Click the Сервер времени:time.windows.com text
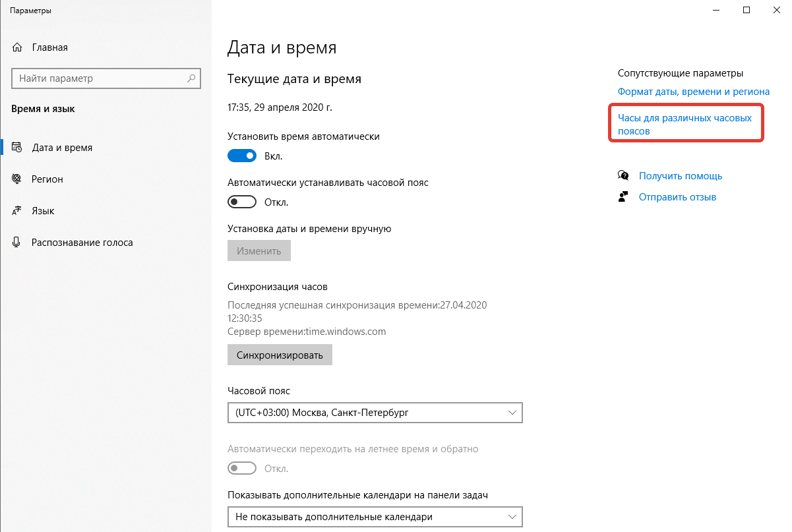 click(x=307, y=332)
